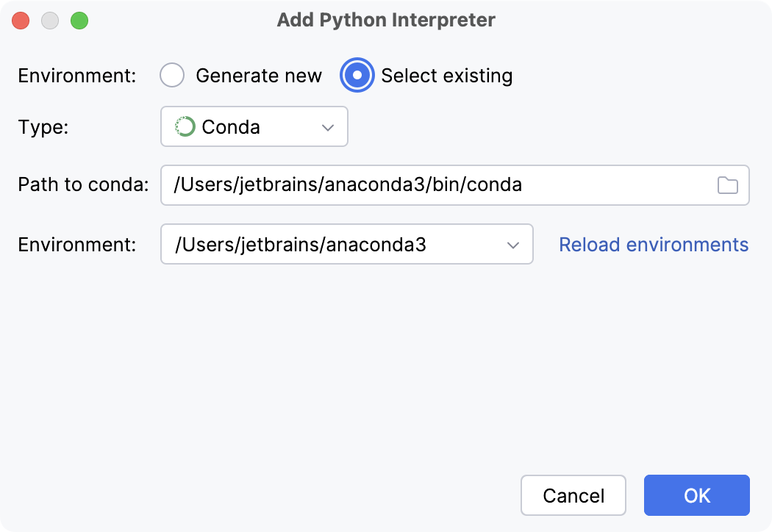Cancel the Add Python Interpreter dialog
The height and width of the screenshot is (532, 772).
pos(573,495)
